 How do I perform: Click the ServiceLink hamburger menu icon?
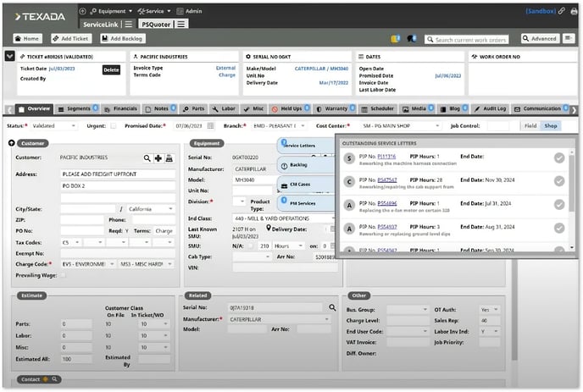129,25
